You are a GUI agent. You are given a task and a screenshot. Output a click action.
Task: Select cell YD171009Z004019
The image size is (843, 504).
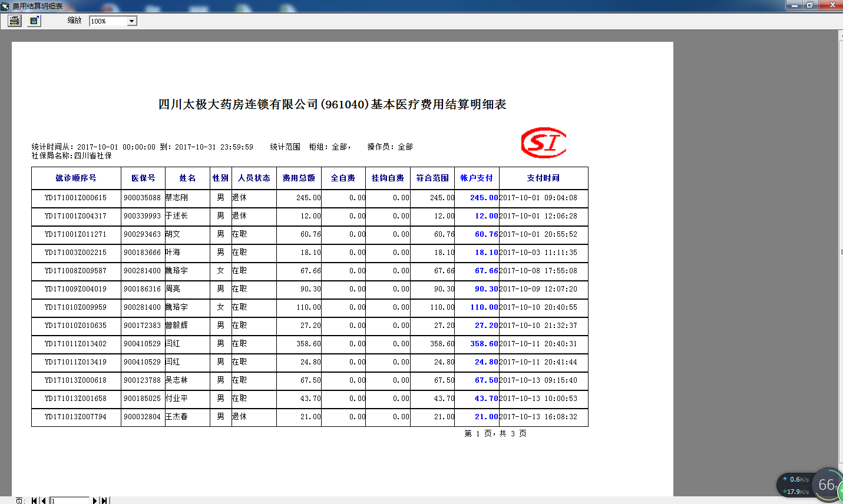coord(76,289)
